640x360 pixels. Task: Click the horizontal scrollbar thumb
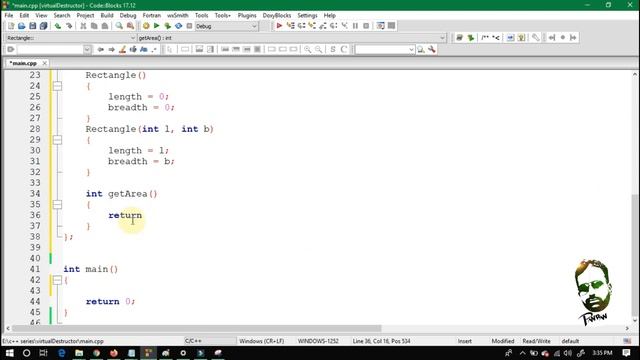tap(196, 328)
